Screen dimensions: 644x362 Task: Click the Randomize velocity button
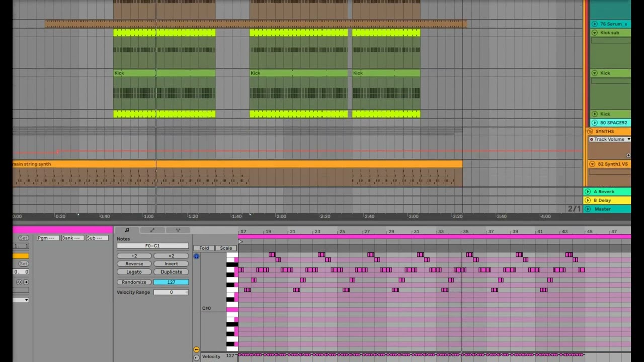[134, 282]
